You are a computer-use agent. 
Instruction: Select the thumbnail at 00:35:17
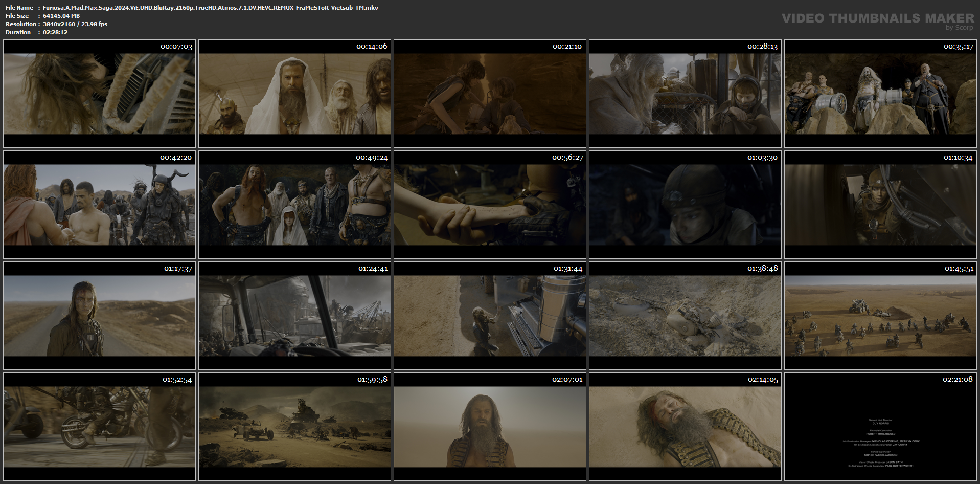880,94
